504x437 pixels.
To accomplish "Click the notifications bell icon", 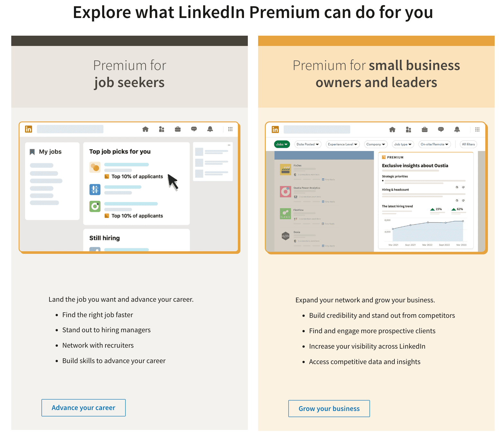I will point(210,129).
